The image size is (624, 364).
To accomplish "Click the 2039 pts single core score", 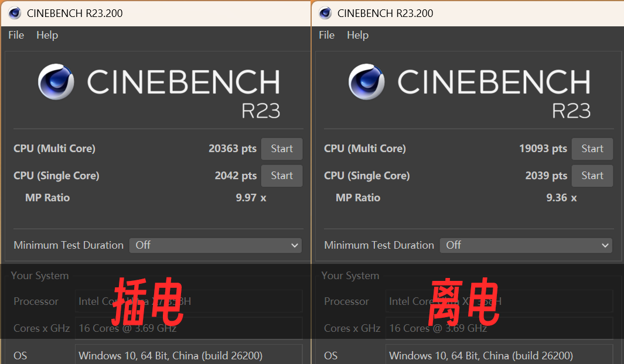I will click(547, 176).
